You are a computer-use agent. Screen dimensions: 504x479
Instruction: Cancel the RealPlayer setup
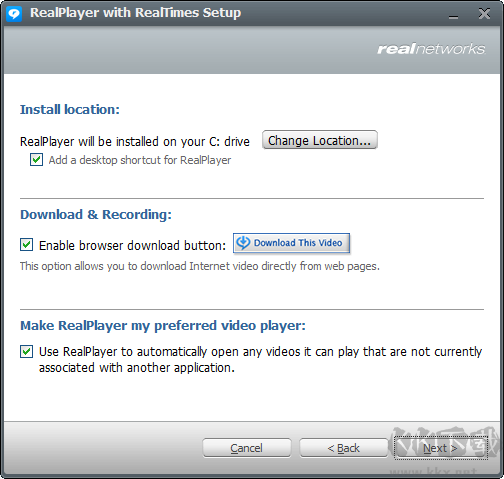247,448
